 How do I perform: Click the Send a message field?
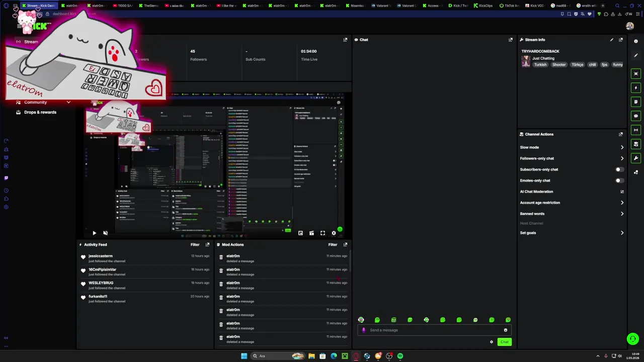point(435,330)
